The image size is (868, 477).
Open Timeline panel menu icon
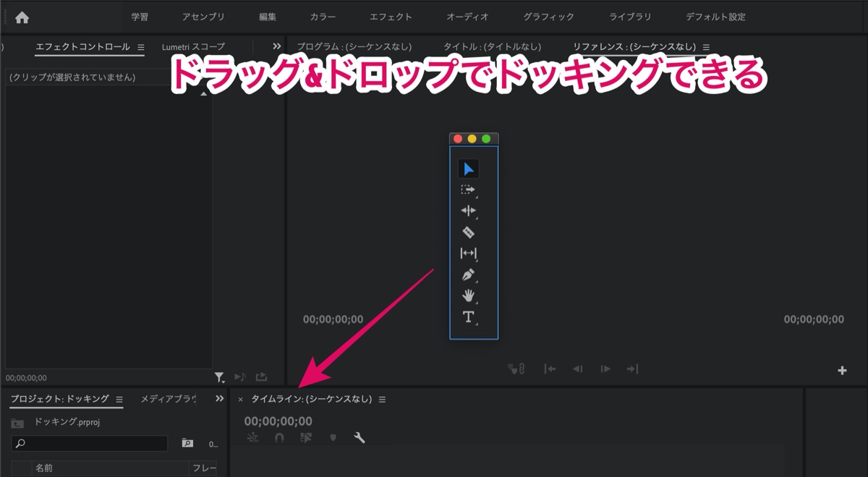(x=382, y=399)
